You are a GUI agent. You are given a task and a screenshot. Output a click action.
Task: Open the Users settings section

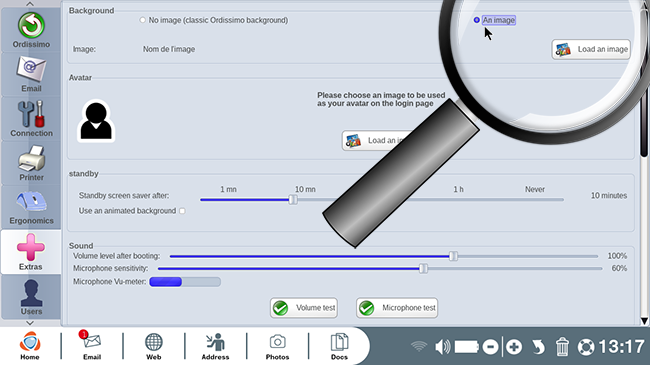click(x=31, y=297)
